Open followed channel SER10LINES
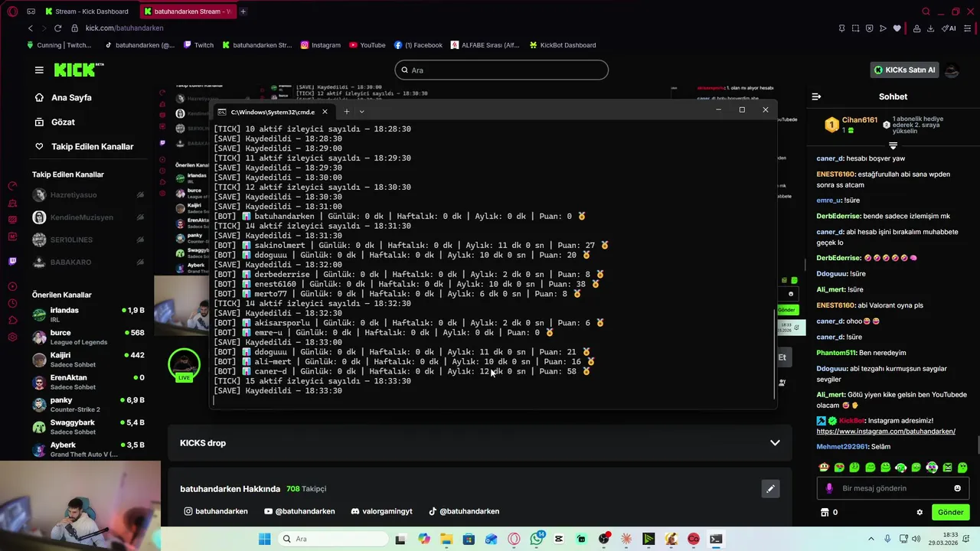The width and height of the screenshot is (980, 551). click(x=88, y=240)
